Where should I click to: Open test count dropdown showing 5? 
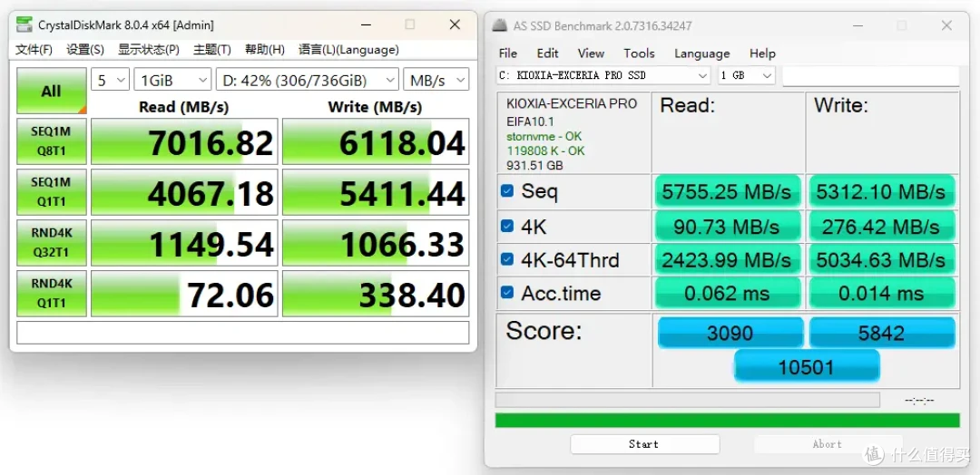pyautogui.click(x=110, y=81)
